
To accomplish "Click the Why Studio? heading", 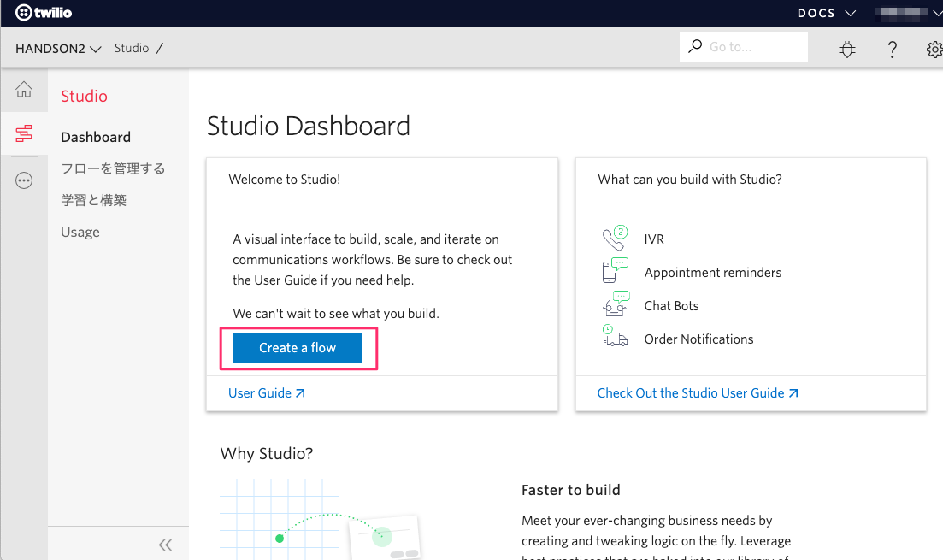I will point(267,453).
